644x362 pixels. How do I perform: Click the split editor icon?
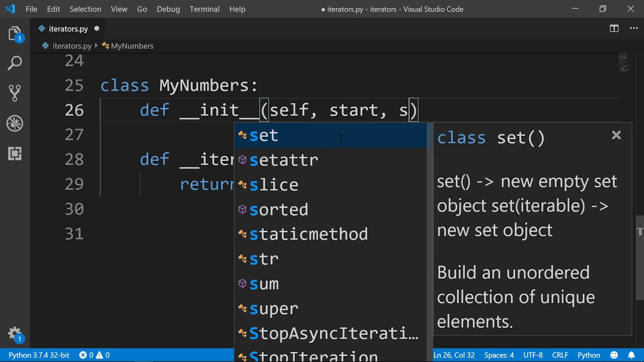(614, 29)
